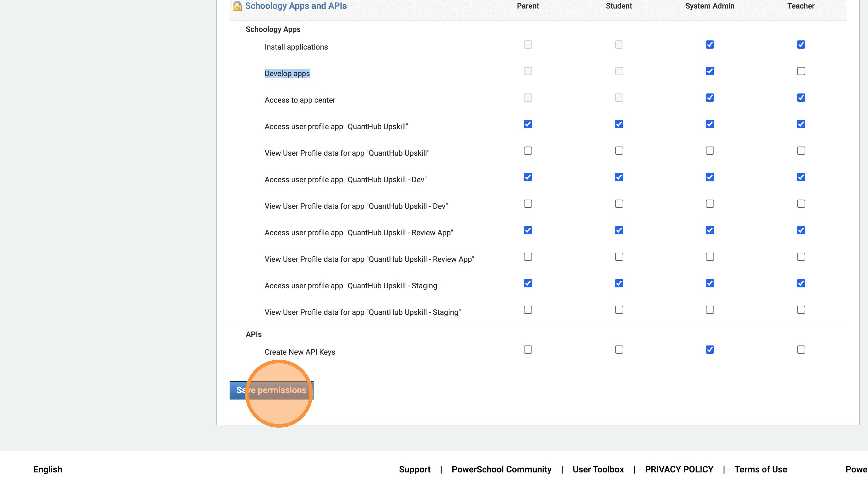The height and width of the screenshot is (486, 868).
Task: Enable Parent View Profile data for Upskill - Review App
Action: (x=528, y=257)
